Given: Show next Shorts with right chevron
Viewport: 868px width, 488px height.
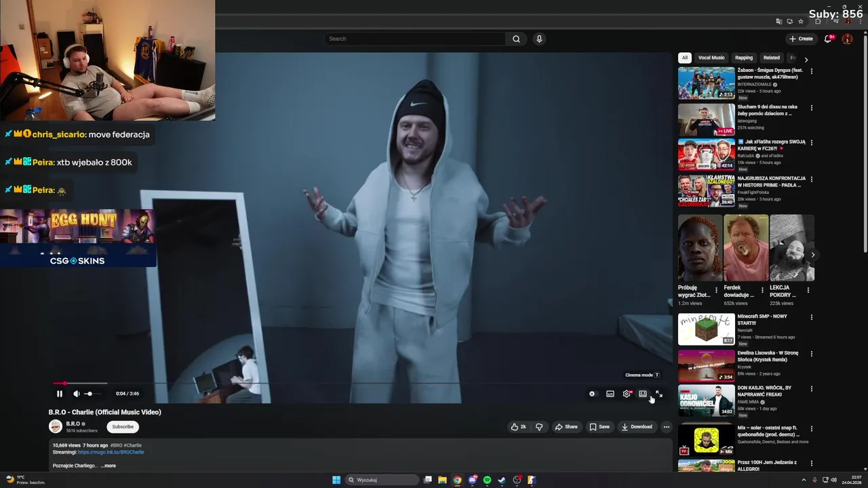Looking at the screenshot, I should 812,255.
